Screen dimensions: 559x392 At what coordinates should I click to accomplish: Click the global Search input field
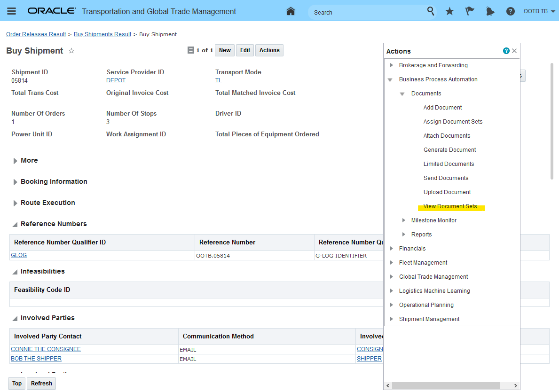(x=367, y=12)
